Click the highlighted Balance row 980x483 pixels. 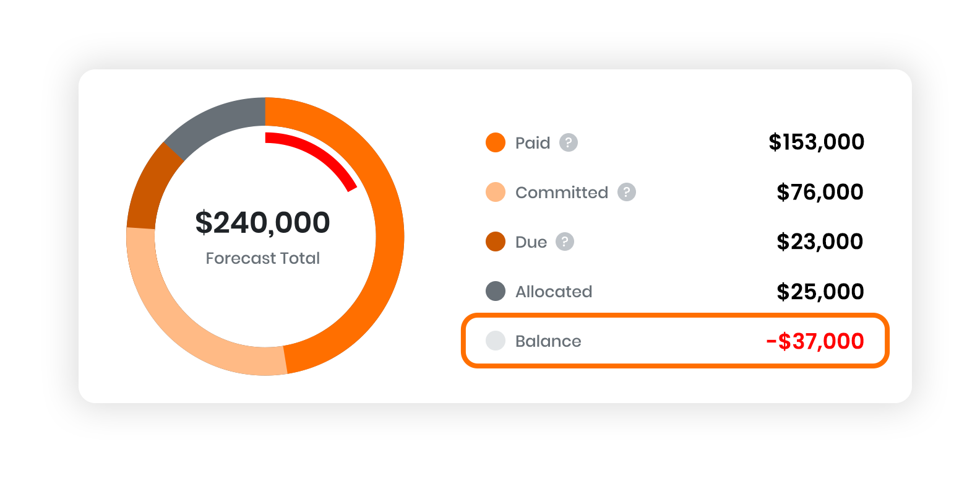tap(675, 341)
